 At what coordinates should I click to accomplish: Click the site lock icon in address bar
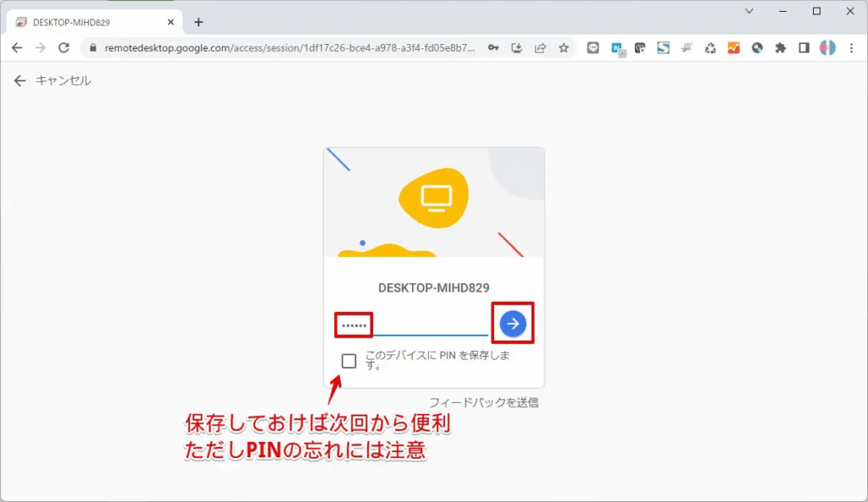[x=92, y=48]
